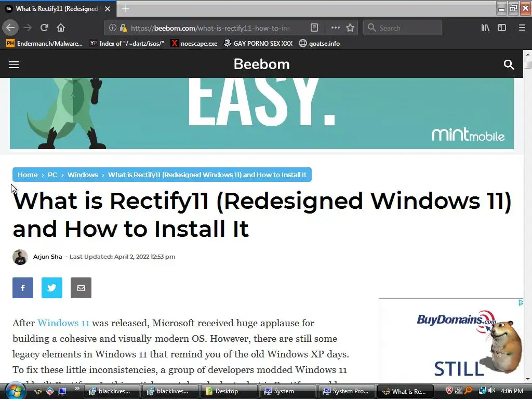Open the goatse.info bookmark
The width and height of the screenshot is (532, 399).
320,44
